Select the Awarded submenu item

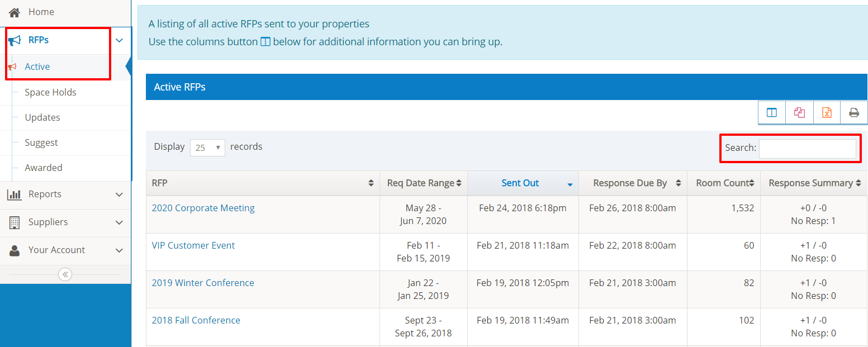(x=44, y=168)
